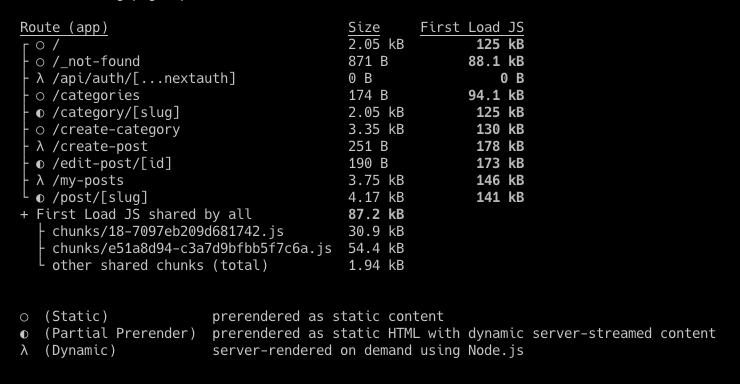This screenshot has height=384, width=740.
Task: Click the Partial Prerender legend half-circle symbol
Action: (24, 334)
